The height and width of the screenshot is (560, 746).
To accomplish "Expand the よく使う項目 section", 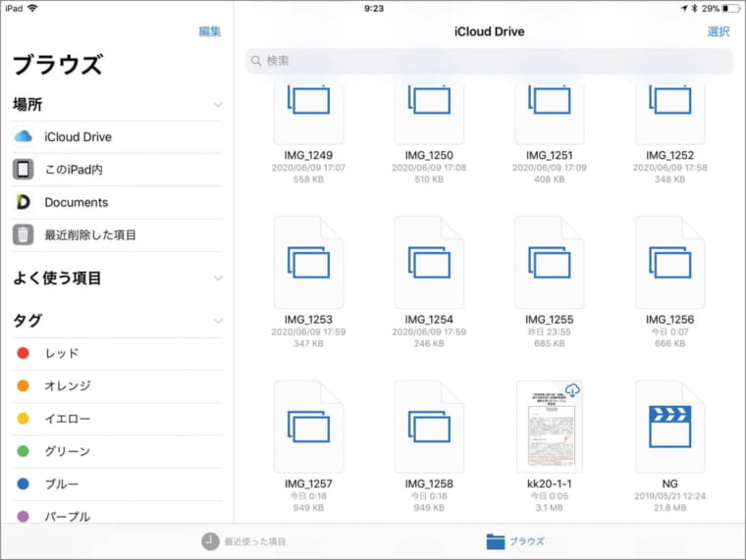I will click(217, 279).
